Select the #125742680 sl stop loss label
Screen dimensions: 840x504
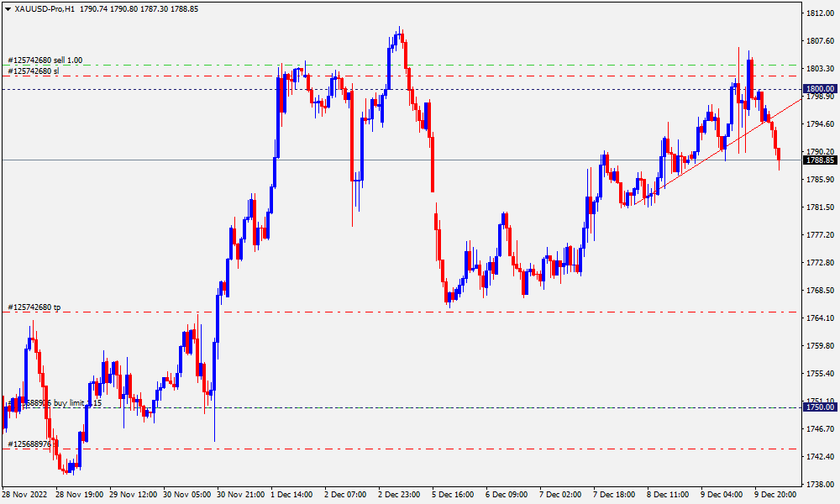click(34, 71)
